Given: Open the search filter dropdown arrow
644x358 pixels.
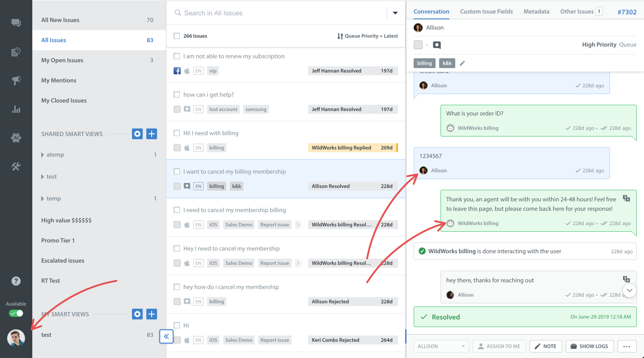Looking at the screenshot, I should (x=395, y=13).
